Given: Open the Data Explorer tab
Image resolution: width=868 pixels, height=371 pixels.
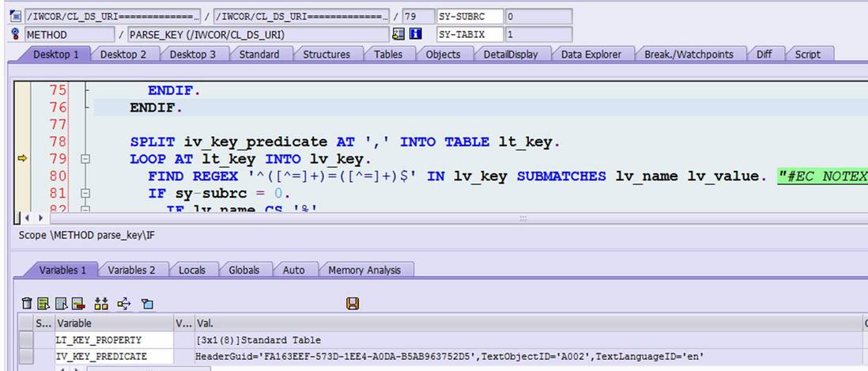Looking at the screenshot, I should click(x=591, y=55).
